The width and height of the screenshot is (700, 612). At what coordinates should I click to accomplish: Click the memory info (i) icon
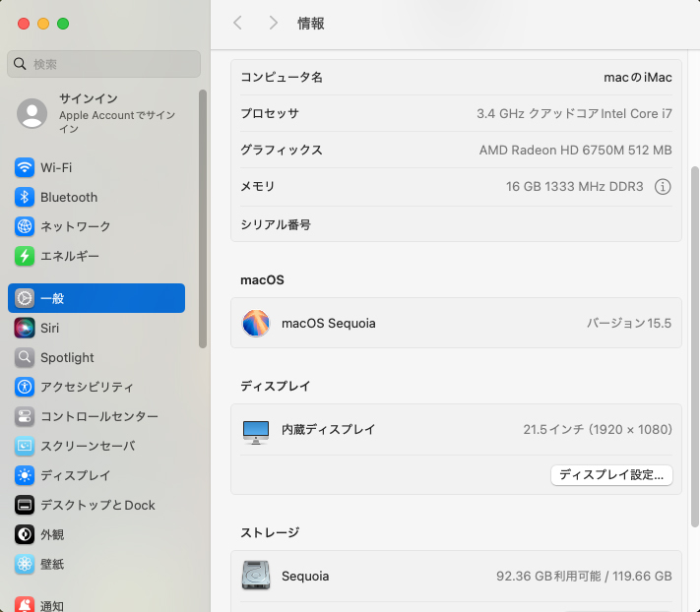(x=663, y=187)
